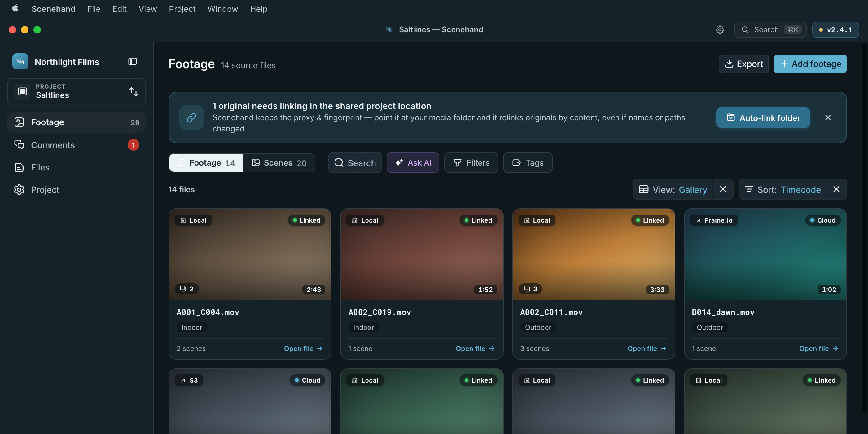868x434 pixels.
Task: Click the red Comments notification badge
Action: click(134, 145)
